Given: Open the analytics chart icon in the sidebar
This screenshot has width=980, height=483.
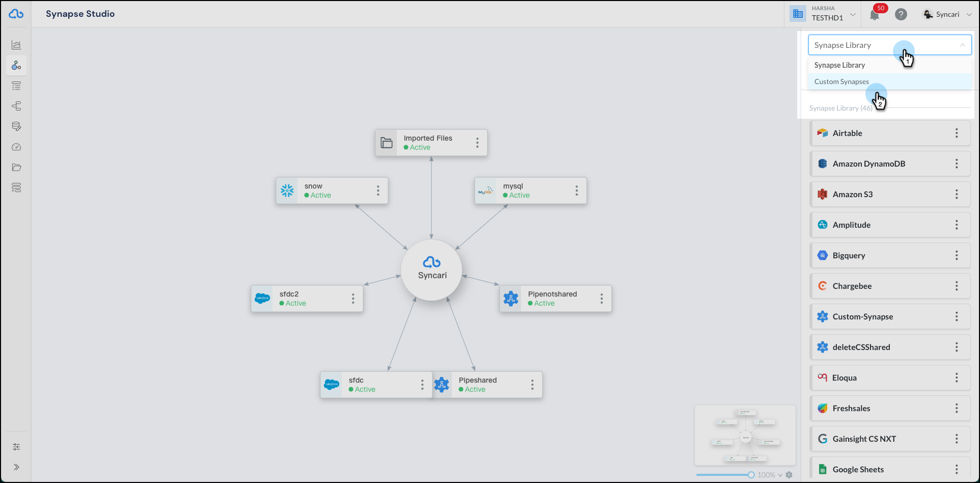Looking at the screenshot, I should point(16,45).
